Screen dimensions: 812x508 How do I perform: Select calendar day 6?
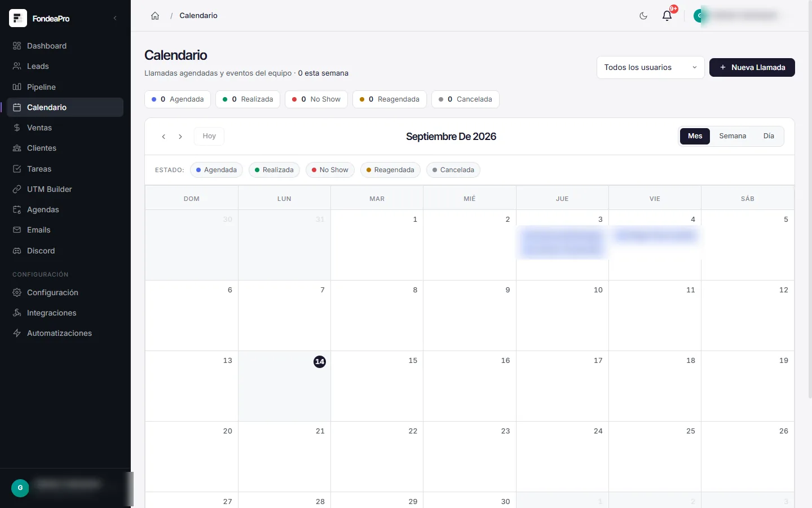[192, 316]
